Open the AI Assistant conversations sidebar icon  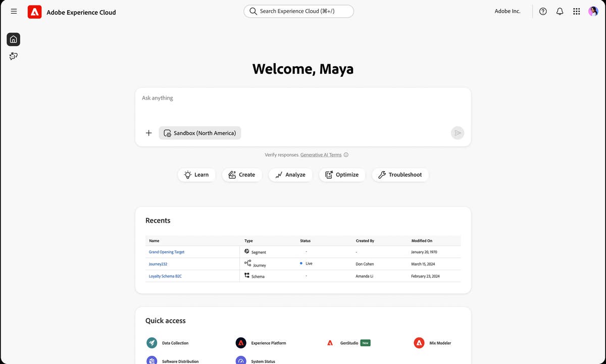click(13, 56)
